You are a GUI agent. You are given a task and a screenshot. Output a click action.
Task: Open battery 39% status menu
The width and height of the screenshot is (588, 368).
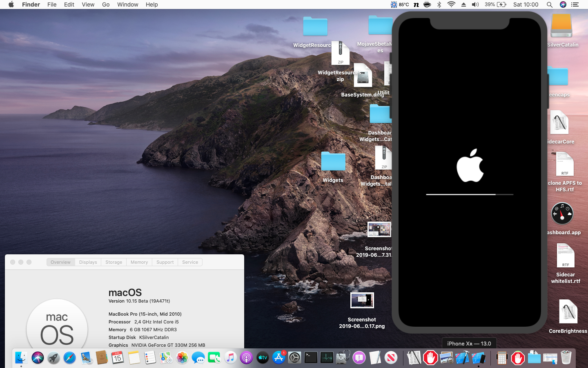click(x=495, y=4)
